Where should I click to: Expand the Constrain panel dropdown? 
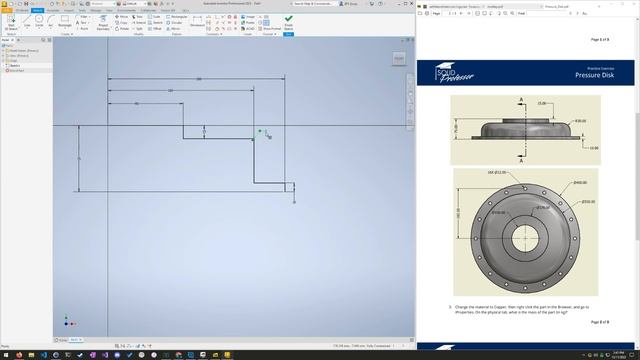214,34
